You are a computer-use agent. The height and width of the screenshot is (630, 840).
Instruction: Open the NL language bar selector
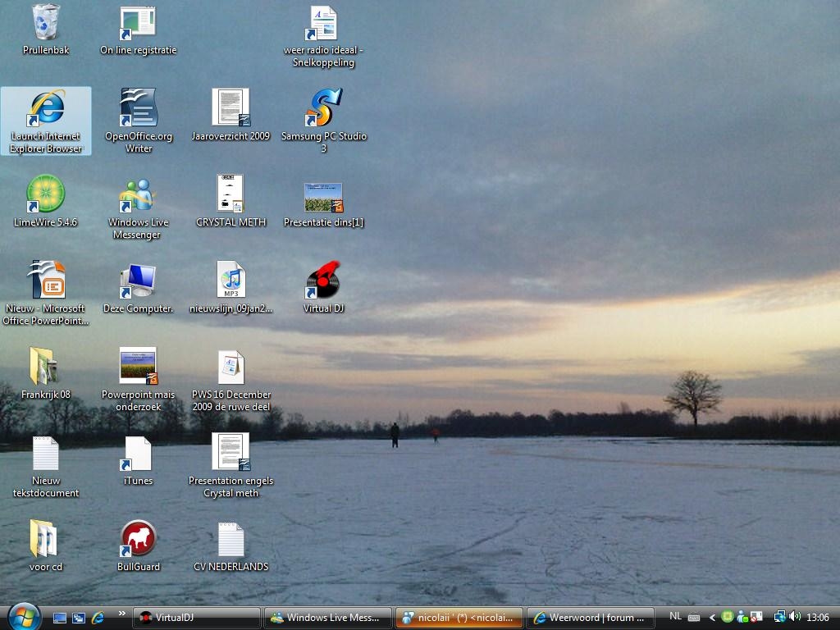point(676,617)
